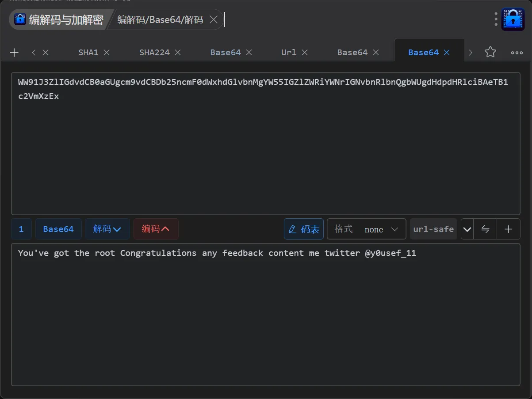532x399 pixels.
Task: Open the three-dot horizontal more menu
Action: [x=517, y=53]
